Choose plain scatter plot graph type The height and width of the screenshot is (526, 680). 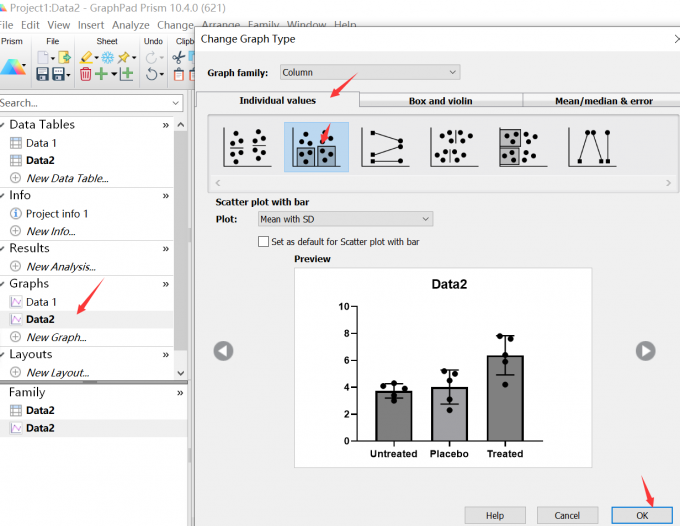(x=247, y=147)
